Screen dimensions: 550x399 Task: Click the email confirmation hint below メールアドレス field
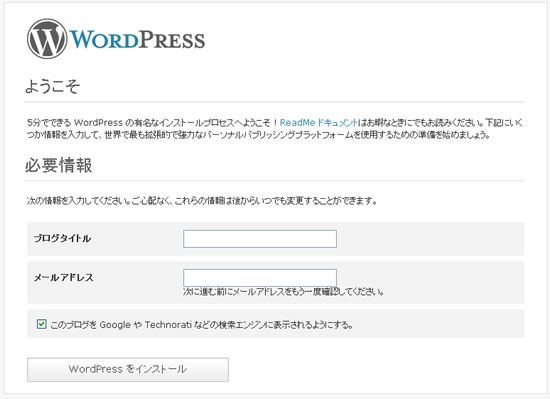click(x=283, y=292)
